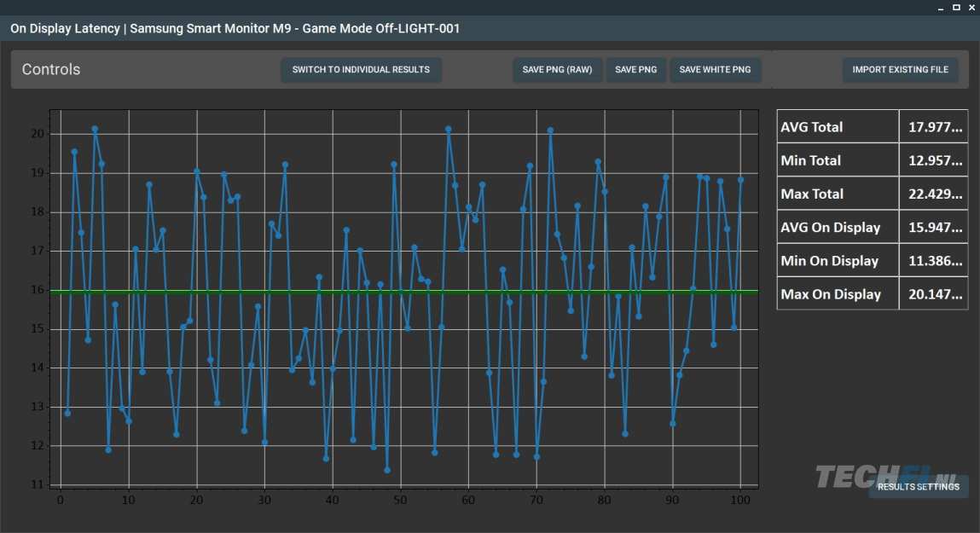
Task: Click the x-axis label 50
Action: tap(400, 500)
